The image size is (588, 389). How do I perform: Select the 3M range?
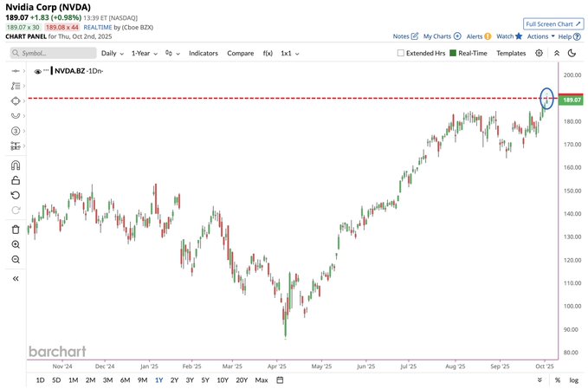click(107, 380)
